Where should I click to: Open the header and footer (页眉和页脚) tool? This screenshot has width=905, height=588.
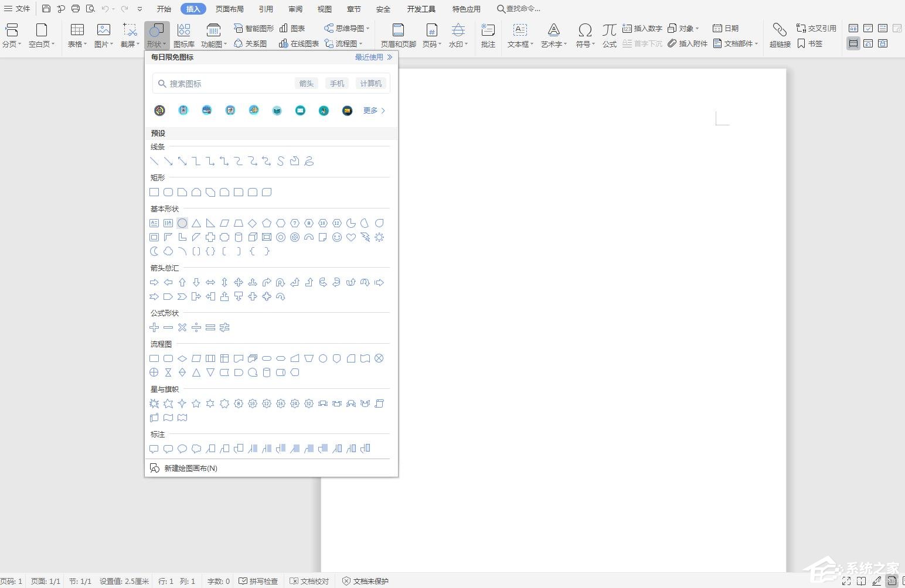tap(398, 35)
